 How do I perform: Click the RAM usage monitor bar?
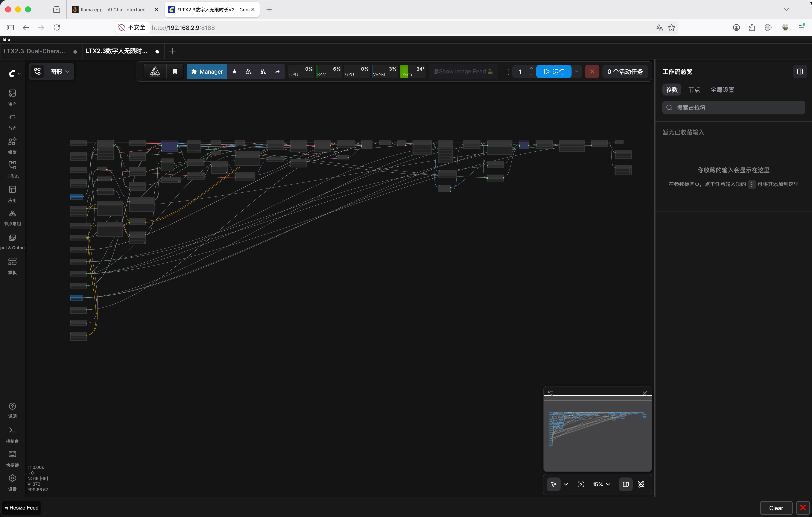point(329,71)
